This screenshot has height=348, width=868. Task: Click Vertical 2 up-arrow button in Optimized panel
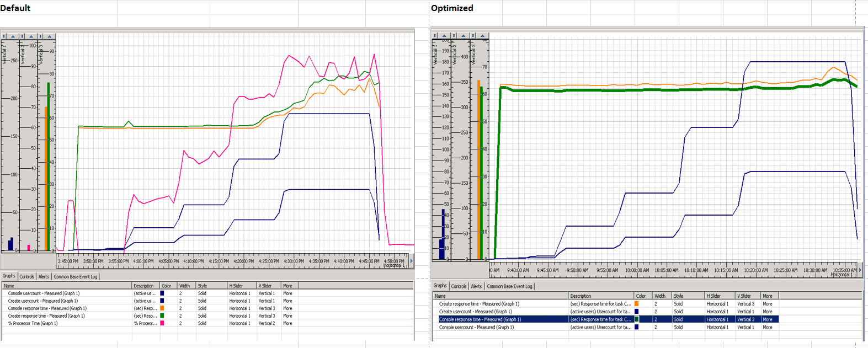click(x=464, y=36)
